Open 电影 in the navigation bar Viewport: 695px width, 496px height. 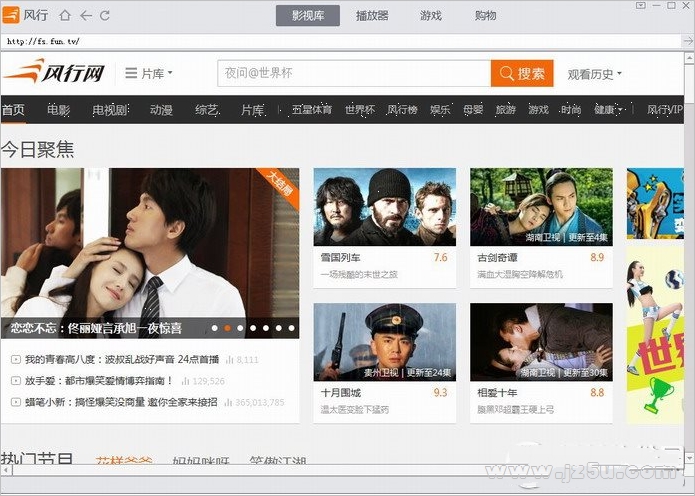pyautogui.click(x=59, y=109)
